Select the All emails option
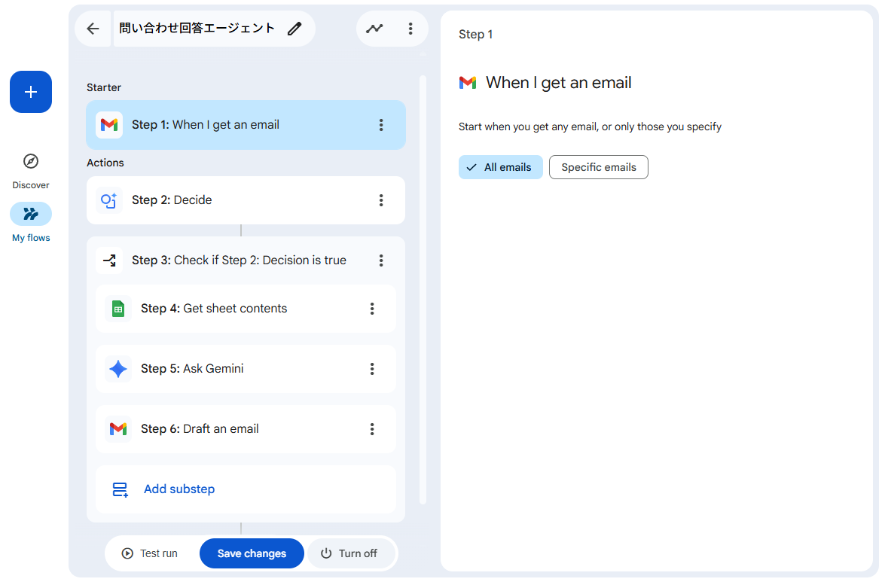The width and height of the screenshot is (888, 588). 500,167
